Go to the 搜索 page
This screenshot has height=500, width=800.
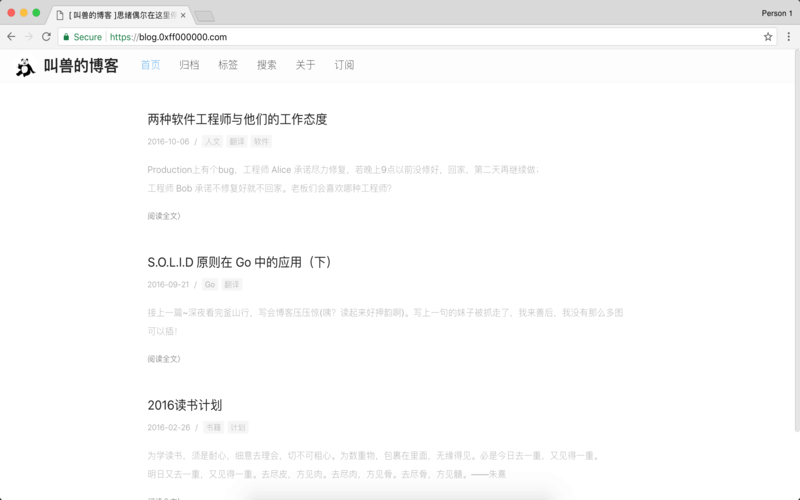(x=267, y=65)
